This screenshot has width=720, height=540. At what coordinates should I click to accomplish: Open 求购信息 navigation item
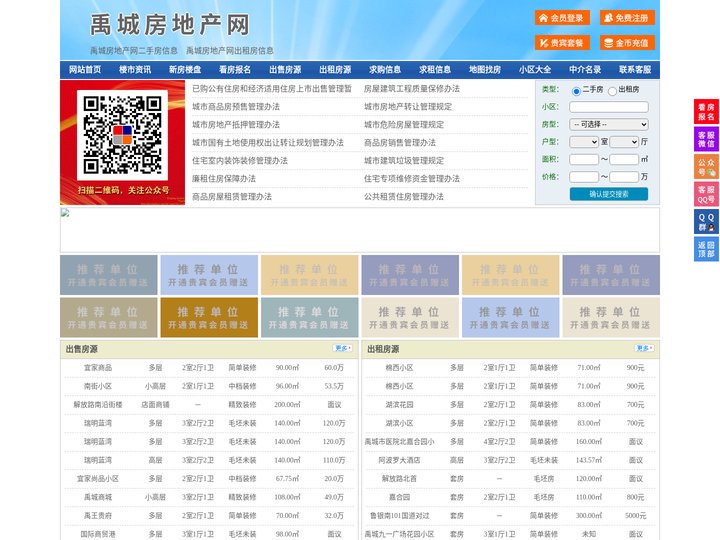(x=385, y=70)
